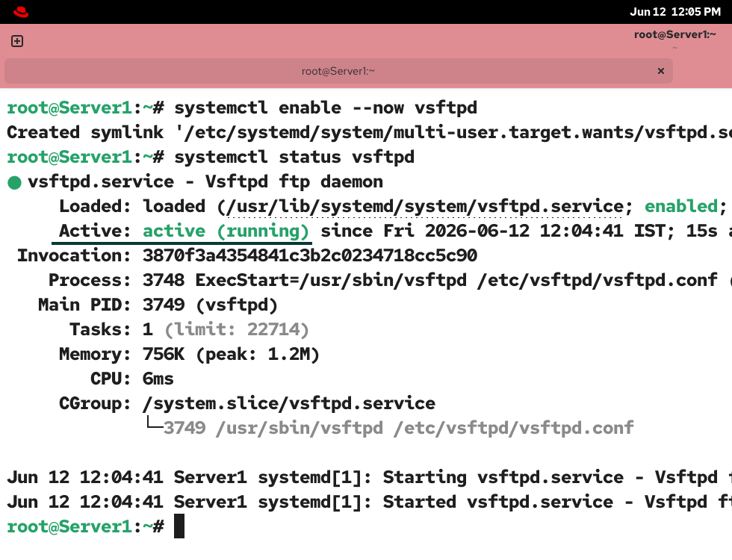Image resolution: width=732 pixels, height=560 pixels.
Task: Click 'since Fri 2026-06-12 12:04:41 IST' timestamp
Action: (497, 231)
